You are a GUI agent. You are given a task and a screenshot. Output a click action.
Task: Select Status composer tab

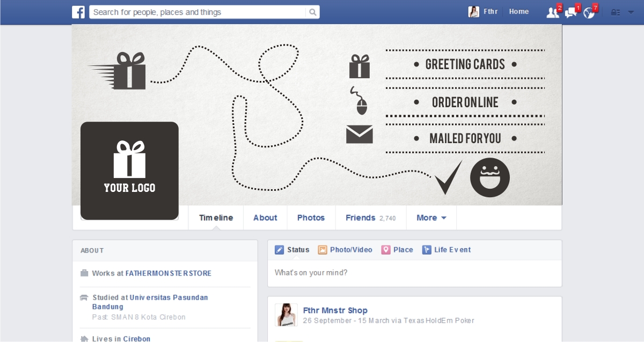(292, 250)
